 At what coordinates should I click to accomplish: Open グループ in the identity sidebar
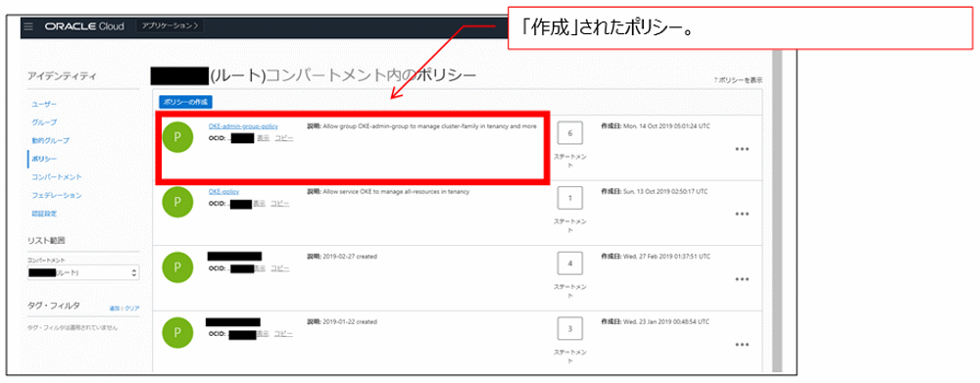(44, 121)
